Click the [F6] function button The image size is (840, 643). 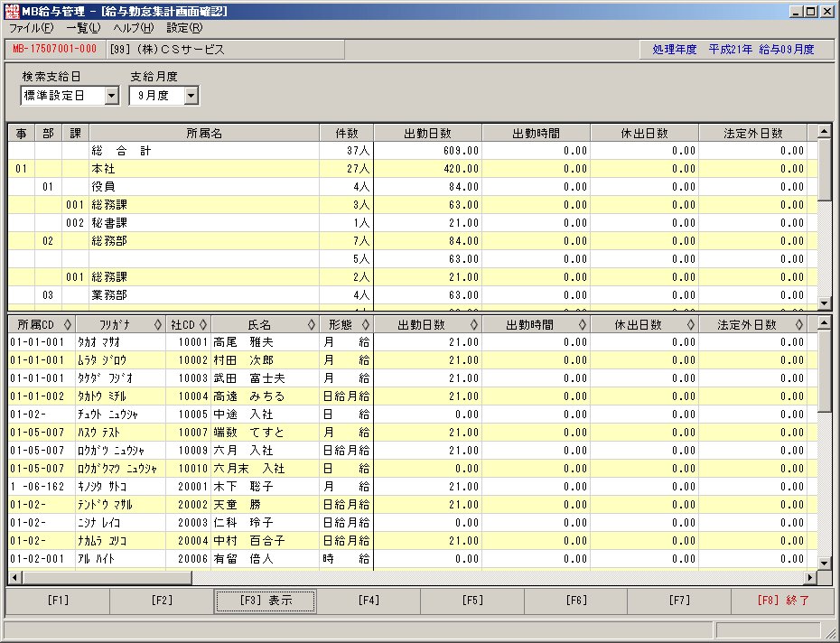576,601
